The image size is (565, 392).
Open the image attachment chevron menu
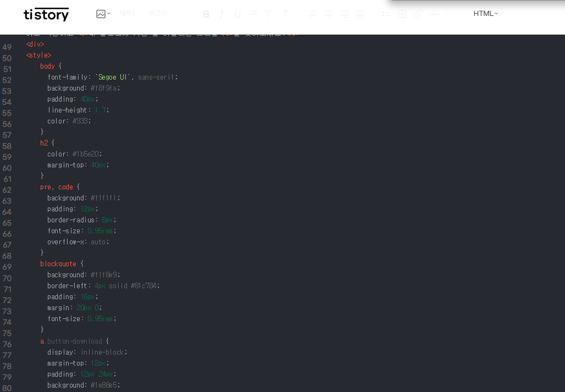(108, 13)
